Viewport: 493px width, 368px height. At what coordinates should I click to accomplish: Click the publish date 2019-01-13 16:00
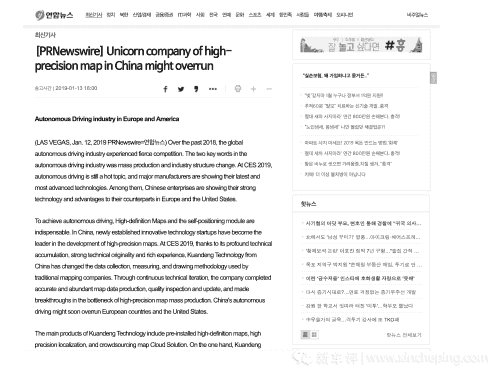tap(76, 88)
